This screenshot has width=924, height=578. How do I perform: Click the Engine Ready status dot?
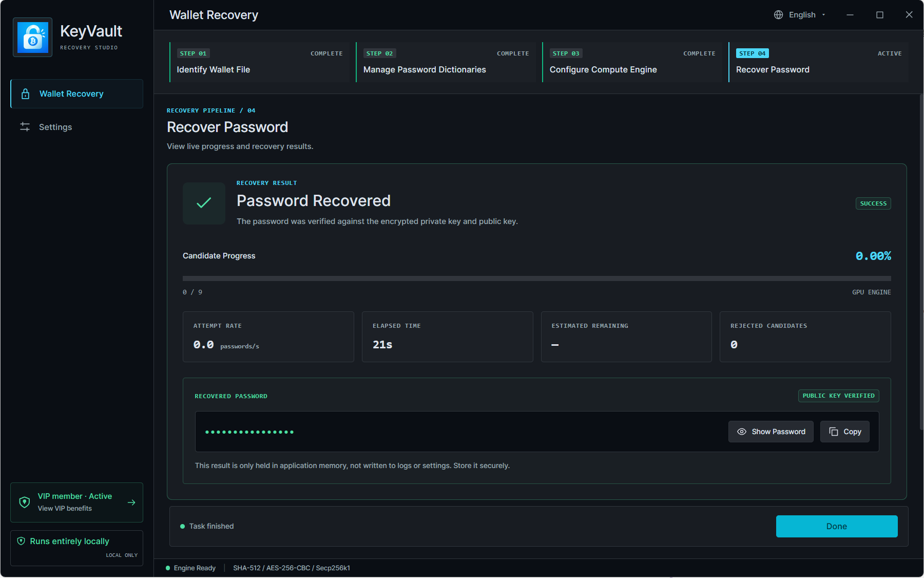click(x=168, y=568)
